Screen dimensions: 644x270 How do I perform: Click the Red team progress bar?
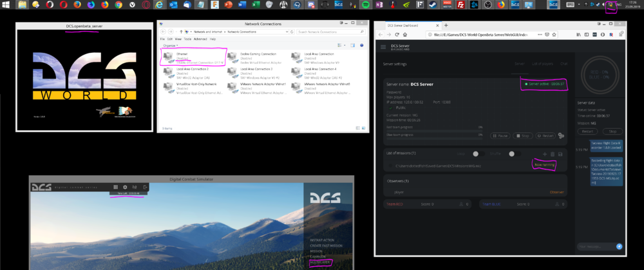click(x=435, y=131)
